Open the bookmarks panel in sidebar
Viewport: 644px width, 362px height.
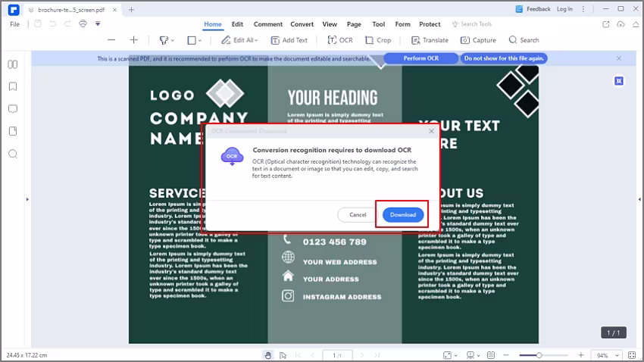point(13,86)
